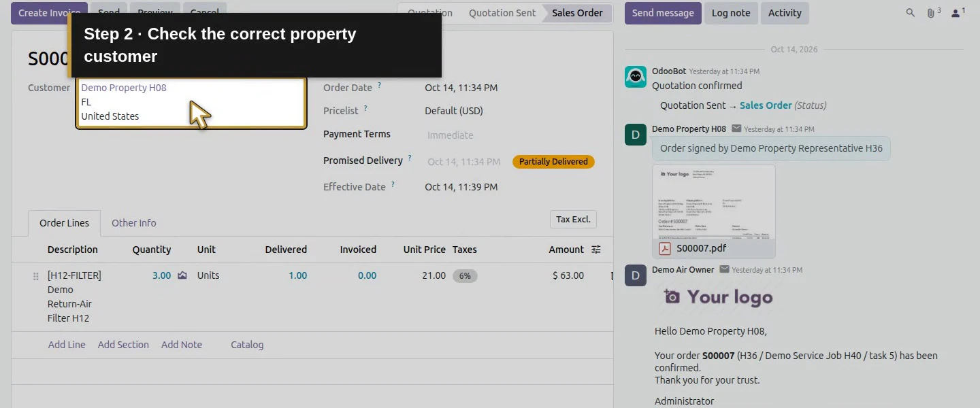The height and width of the screenshot is (408, 980).
Task: Click the 6% tax tag
Action: point(465,276)
